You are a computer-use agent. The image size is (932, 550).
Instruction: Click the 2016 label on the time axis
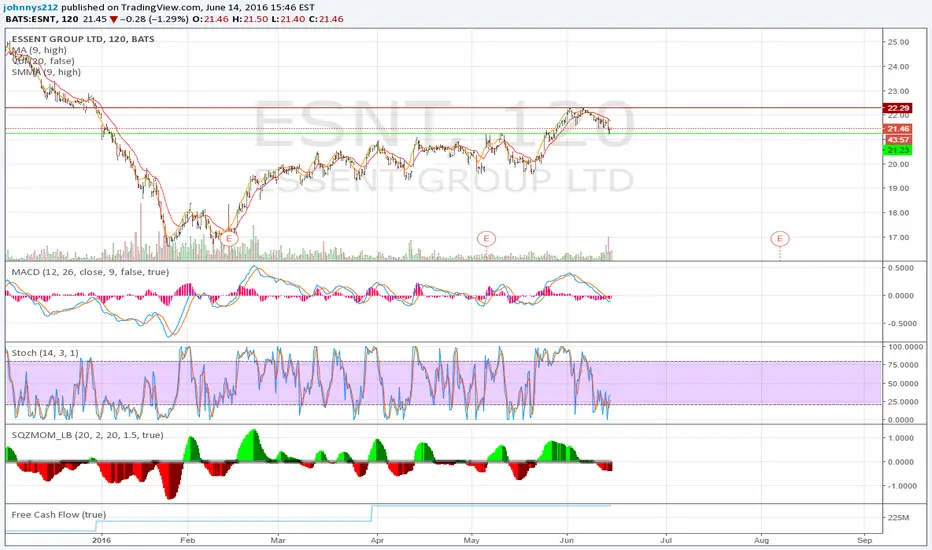tap(102, 540)
